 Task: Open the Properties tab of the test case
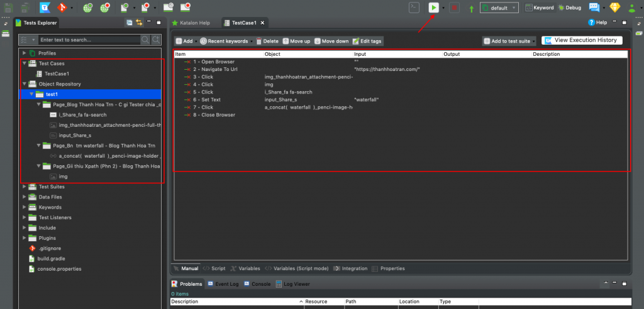[x=389, y=268]
